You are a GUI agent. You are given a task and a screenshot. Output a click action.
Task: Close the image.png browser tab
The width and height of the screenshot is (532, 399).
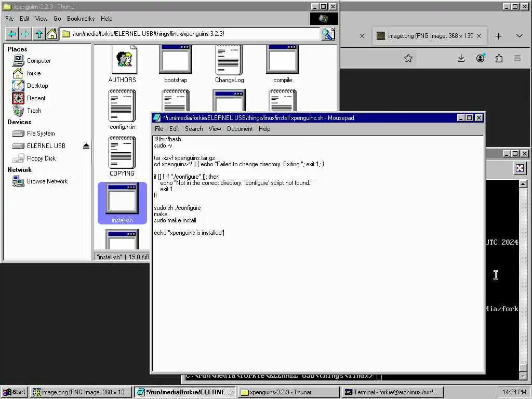pyautogui.click(x=479, y=36)
